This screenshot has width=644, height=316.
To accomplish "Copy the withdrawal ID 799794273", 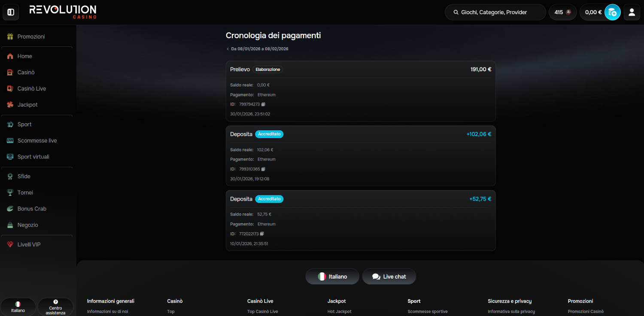I will coord(263,104).
